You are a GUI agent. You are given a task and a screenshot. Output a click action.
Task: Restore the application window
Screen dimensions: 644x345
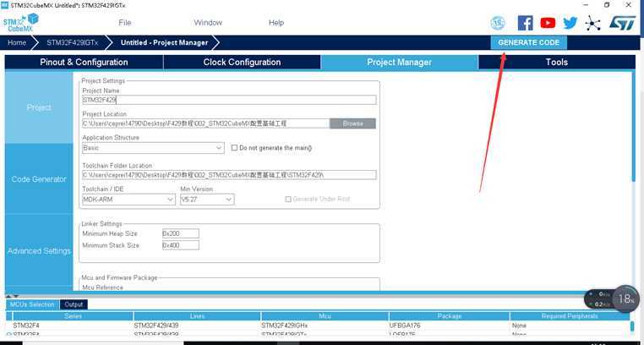pyautogui.click(x=607, y=5)
